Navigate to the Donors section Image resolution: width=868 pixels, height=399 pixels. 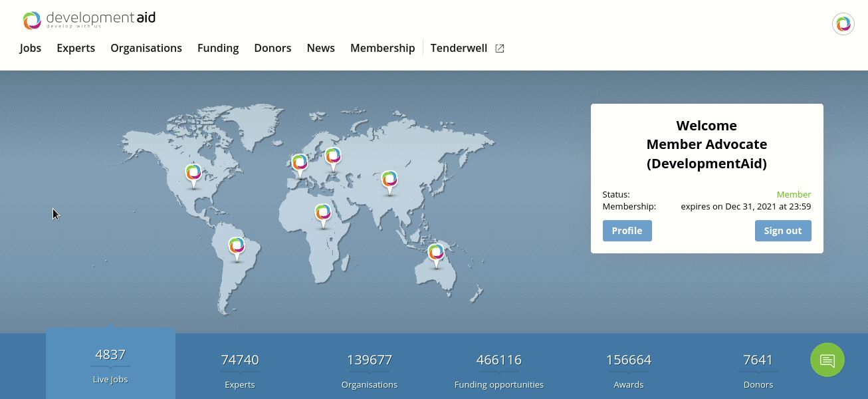(x=272, y=49)
